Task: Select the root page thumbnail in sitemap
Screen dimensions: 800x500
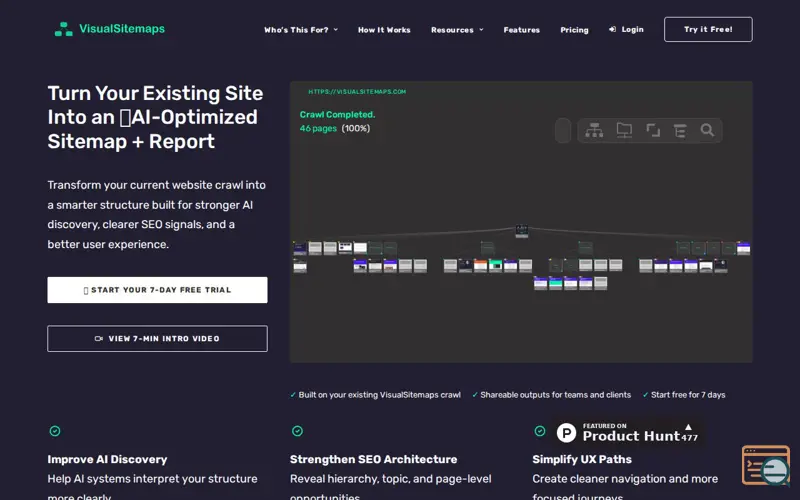Action: click(521, 231)
